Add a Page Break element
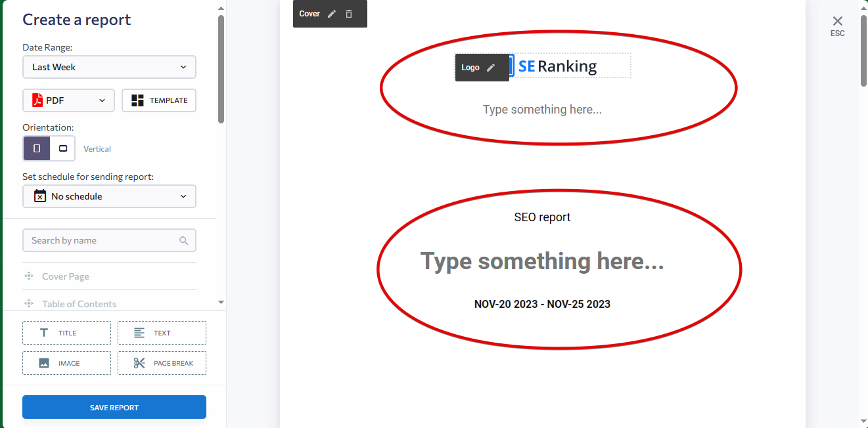 point(162,363)
